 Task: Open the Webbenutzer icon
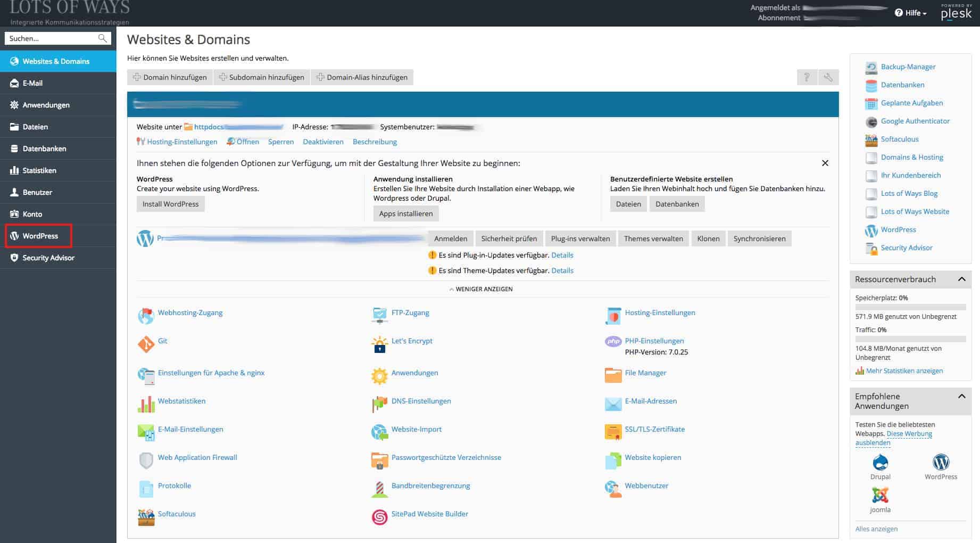(613, 489)
